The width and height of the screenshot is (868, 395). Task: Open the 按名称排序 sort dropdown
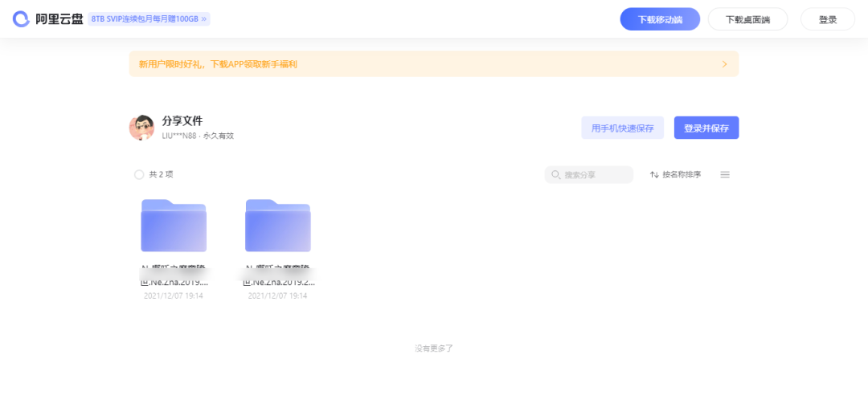pyautogui.click(x=675, y=175)
